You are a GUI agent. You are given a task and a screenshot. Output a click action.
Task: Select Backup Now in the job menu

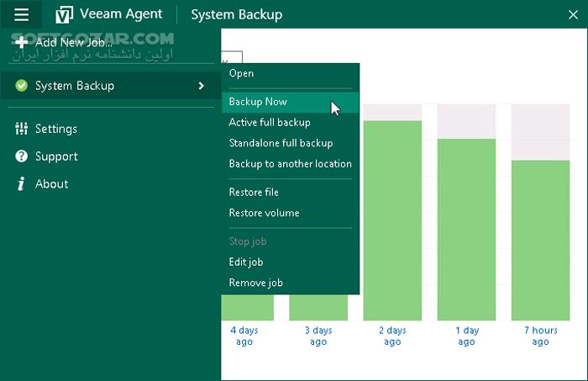pos(291,102)
